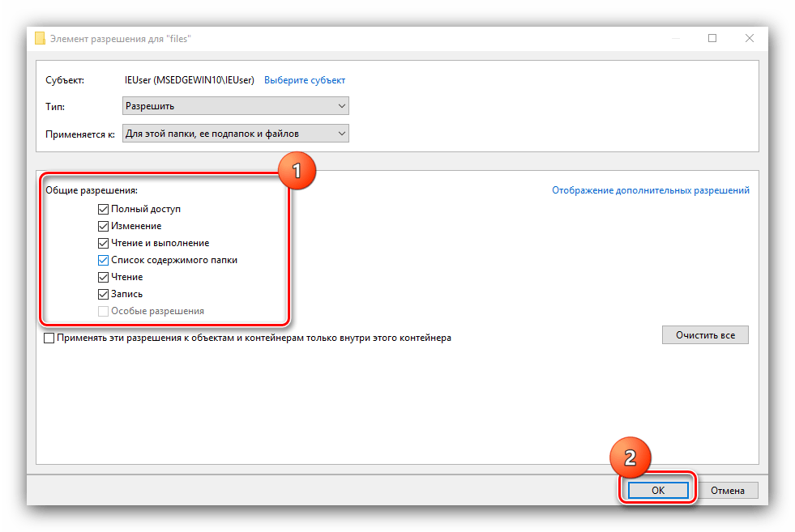Click the disabled Особые разрешения checkbox

tap(103, 311)
